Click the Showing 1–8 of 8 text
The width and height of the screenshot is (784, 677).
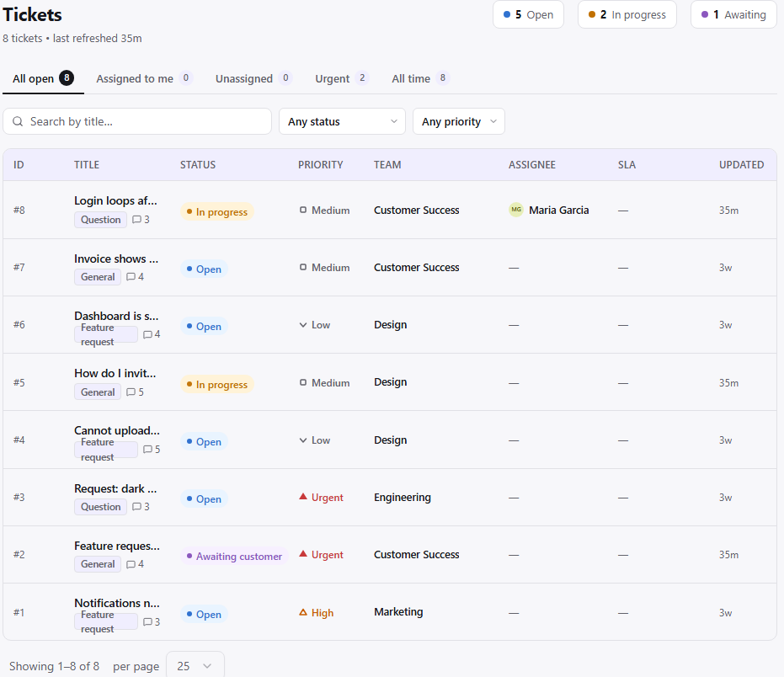click(x=54, y=666)
